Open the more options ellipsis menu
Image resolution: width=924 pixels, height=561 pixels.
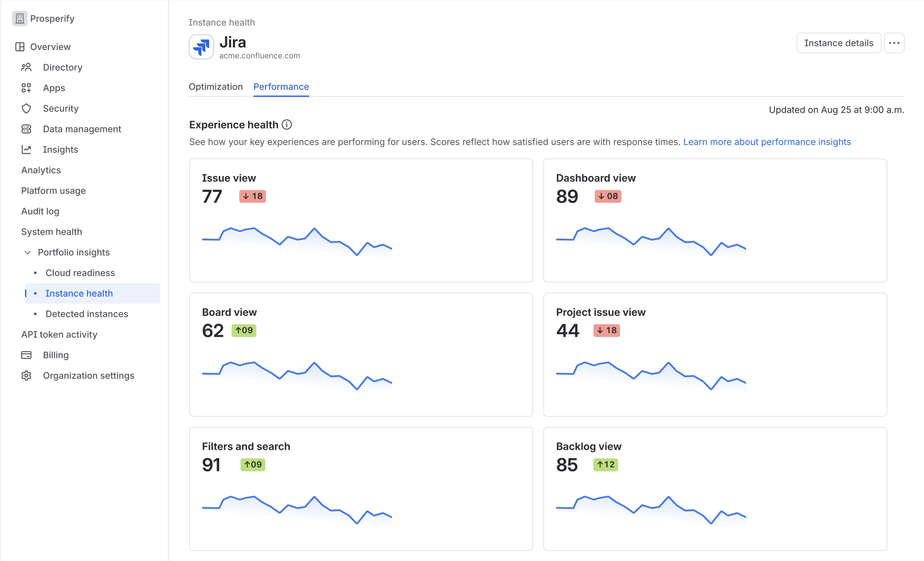click(894, 43)
